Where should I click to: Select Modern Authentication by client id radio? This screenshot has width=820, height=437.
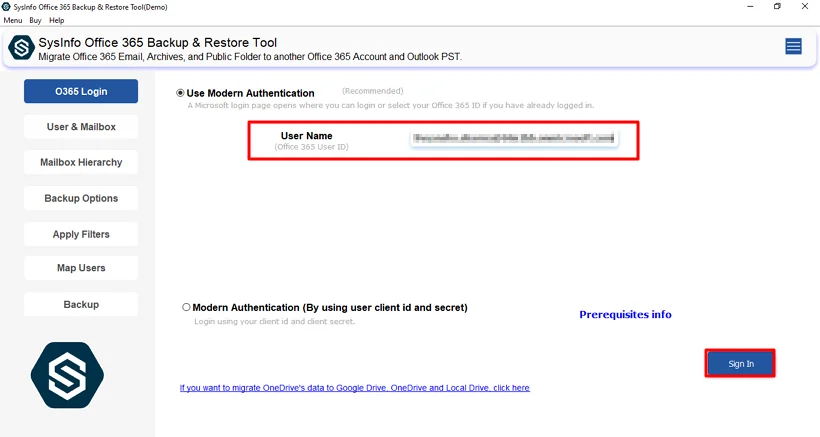pos(186,307)
